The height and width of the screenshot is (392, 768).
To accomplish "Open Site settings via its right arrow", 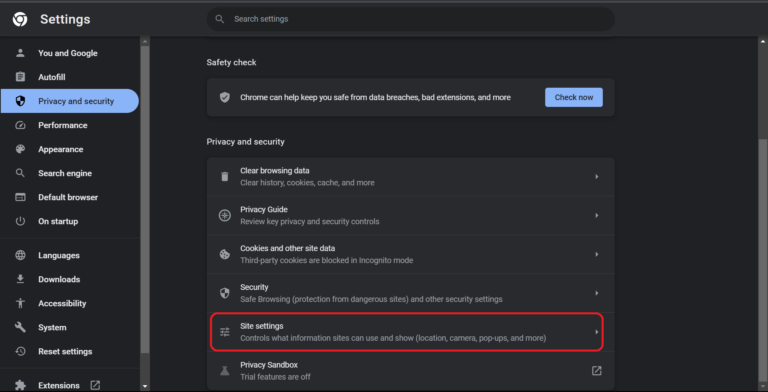I will click(x=597, y=332).
